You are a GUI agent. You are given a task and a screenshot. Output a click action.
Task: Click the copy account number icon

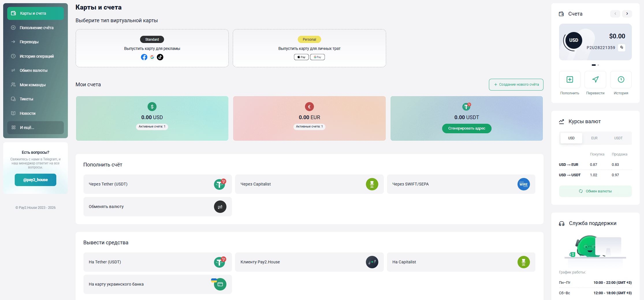[621, 48]
